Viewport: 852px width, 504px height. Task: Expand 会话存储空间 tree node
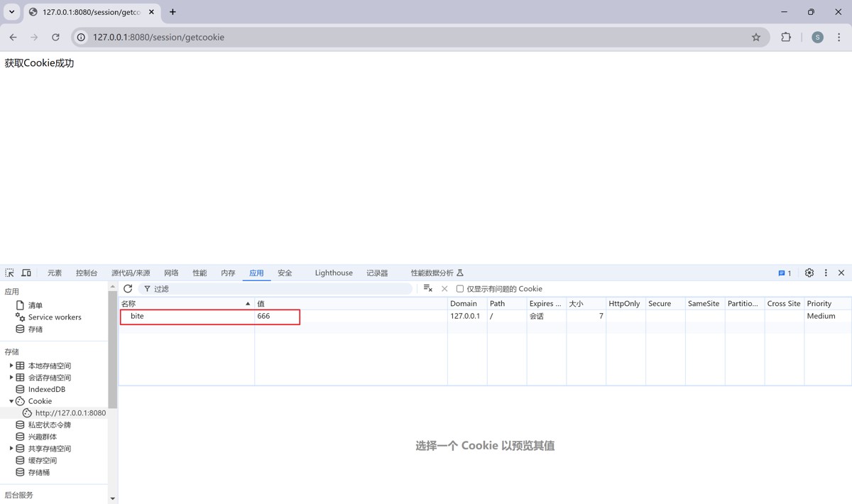[x=11, y=378]
